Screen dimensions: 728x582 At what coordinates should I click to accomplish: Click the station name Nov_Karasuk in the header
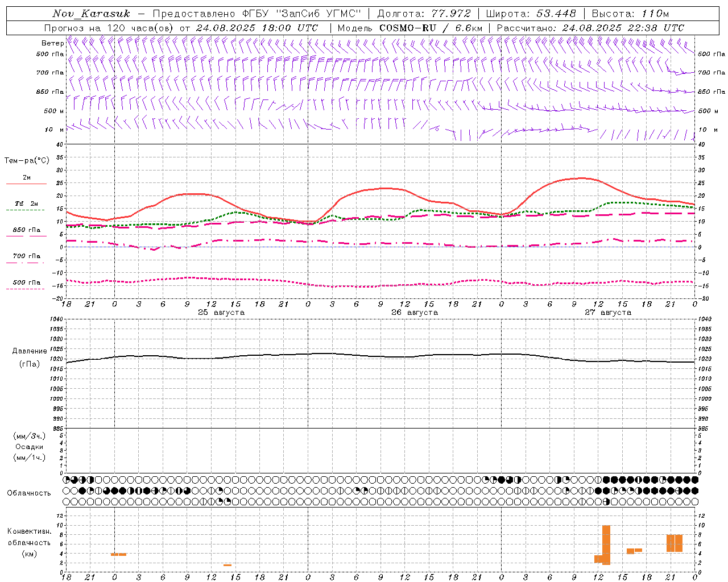click(91, 14)
